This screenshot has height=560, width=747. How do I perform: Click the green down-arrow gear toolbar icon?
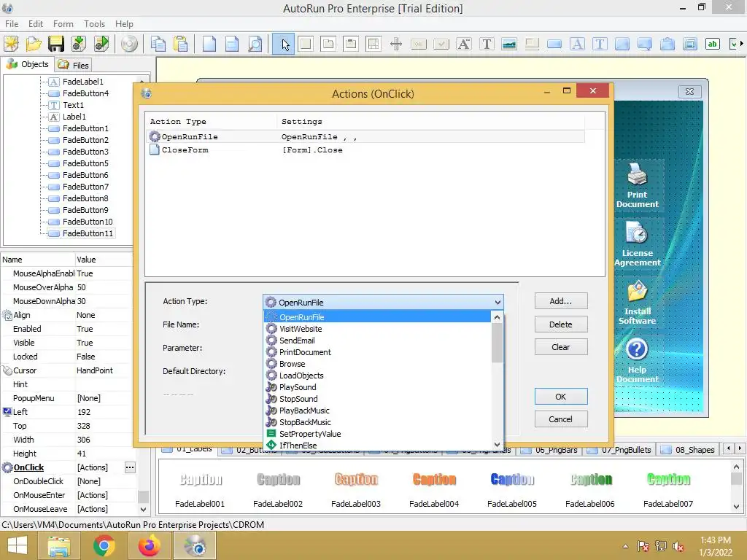pyautogui.click(x=79, y=44)
